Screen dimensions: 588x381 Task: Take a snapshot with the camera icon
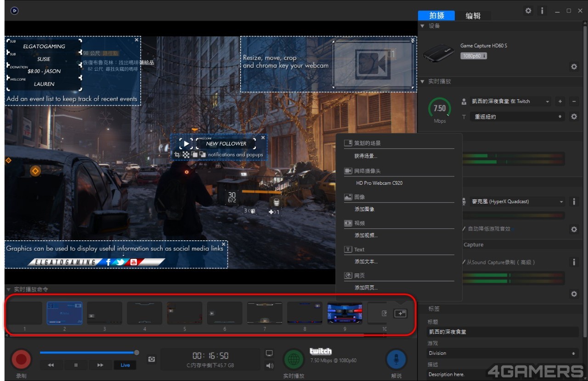[x=152, y=359]
